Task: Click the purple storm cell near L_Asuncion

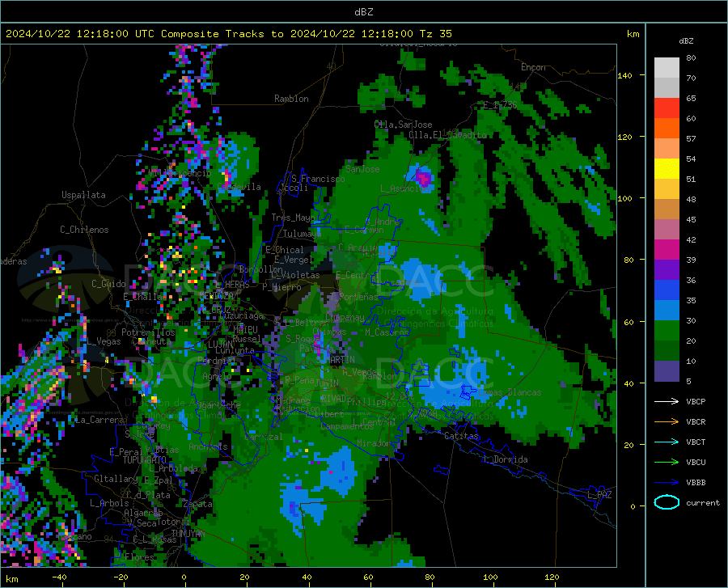Action: coord(423,177)
